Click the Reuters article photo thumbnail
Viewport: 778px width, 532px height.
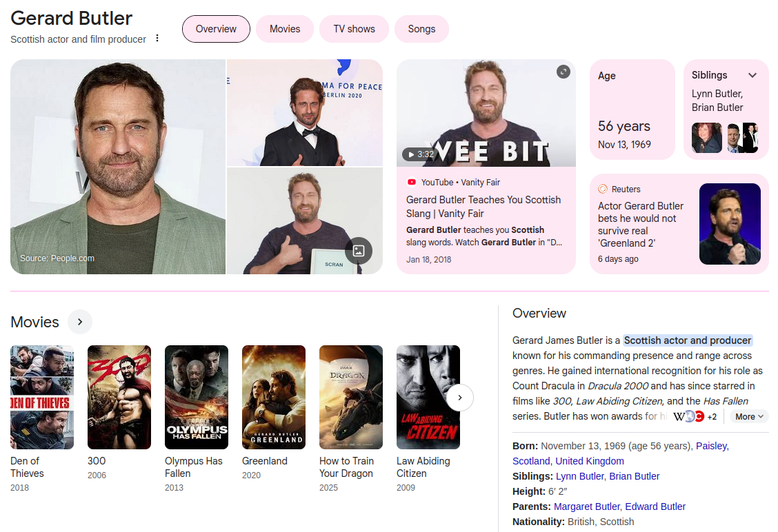730,224
